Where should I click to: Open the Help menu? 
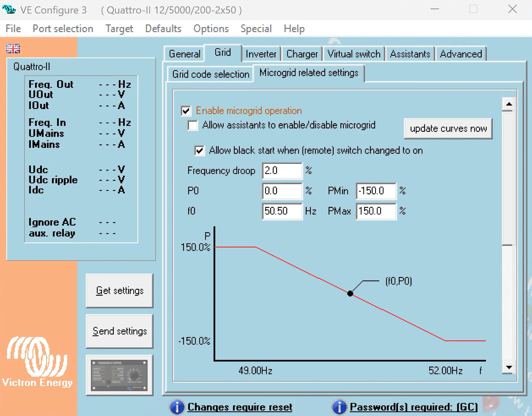pyautogui.click(x=294, y=29)
